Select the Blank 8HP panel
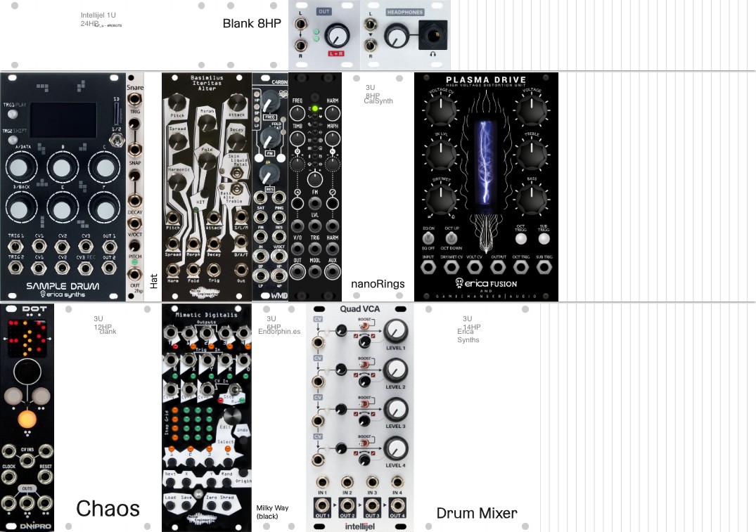The height and width of the screenshot is (532, 756). click(x=252, y=34)
